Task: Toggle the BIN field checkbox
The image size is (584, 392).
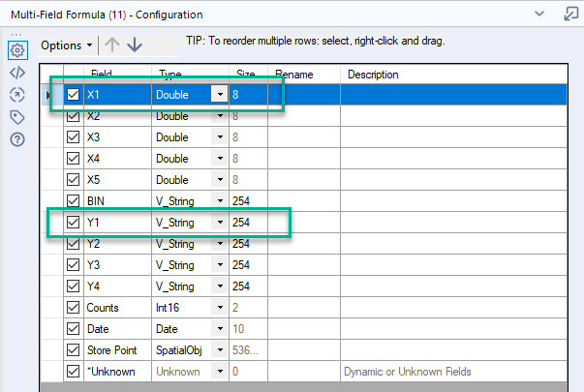Action: tap(74, 201)
